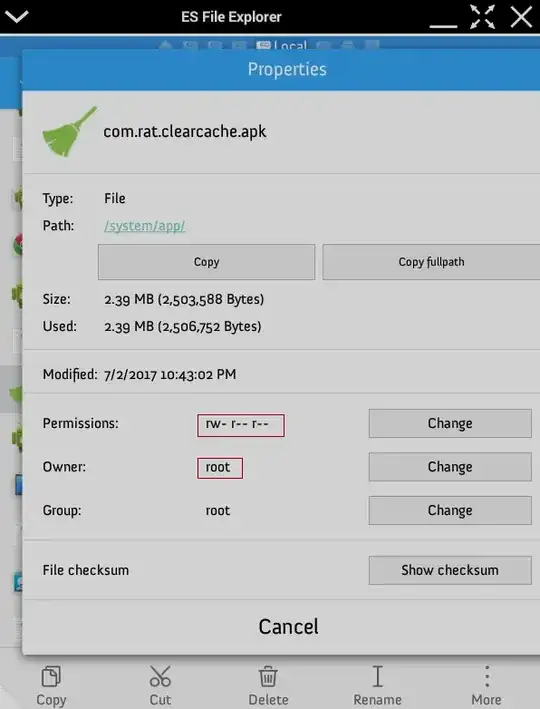This screenshot has width=540, height=709.
Task: Open the More options dots
Action: point(487,676)
